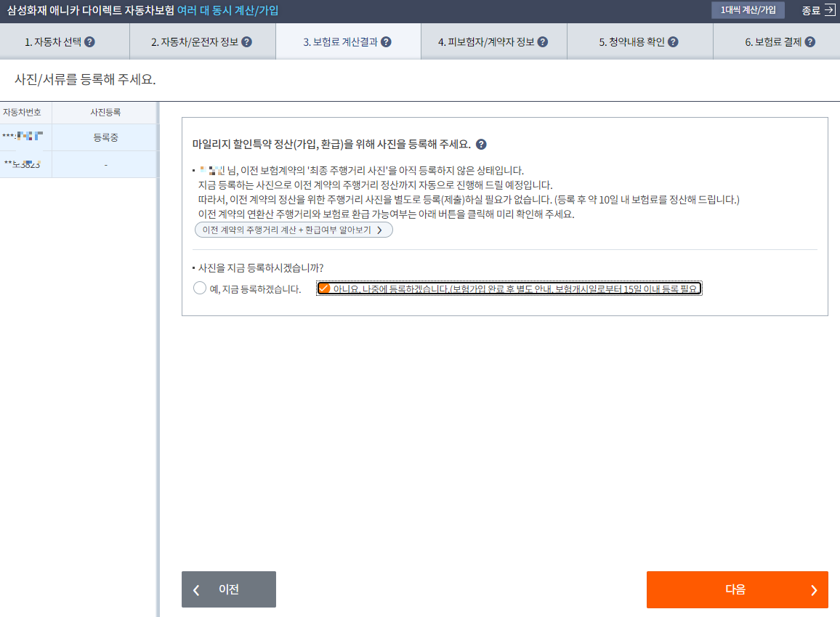Select the vehicle row ending 3823
Viewport: 840px width, 617px height.
click(78, 164)
